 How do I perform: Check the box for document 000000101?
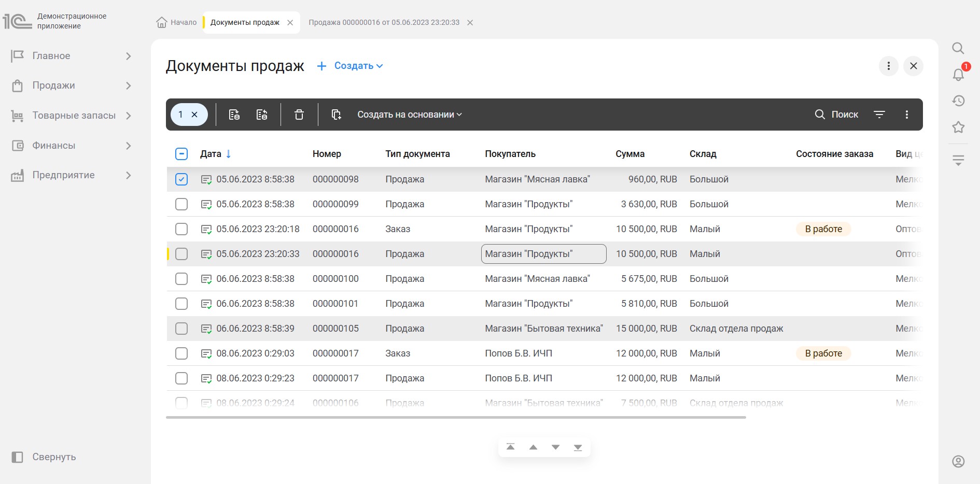pos(181,304)
